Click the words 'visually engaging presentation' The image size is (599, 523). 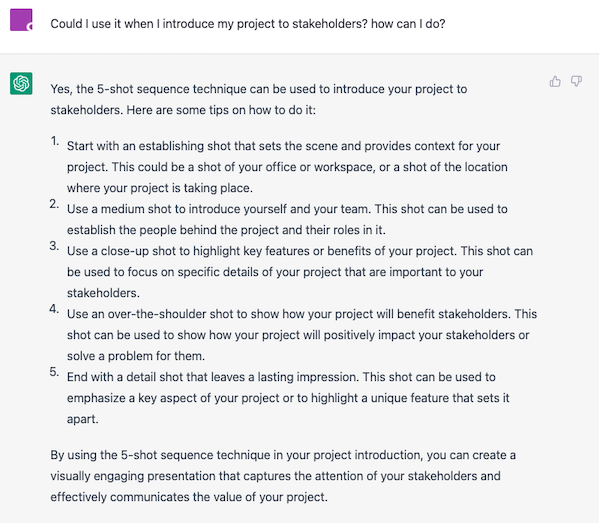145,476
